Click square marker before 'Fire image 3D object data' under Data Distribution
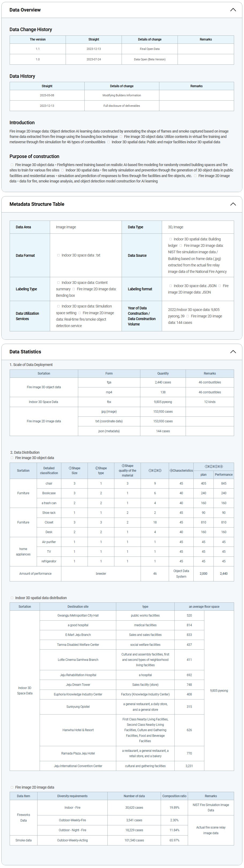 (12, 458)
